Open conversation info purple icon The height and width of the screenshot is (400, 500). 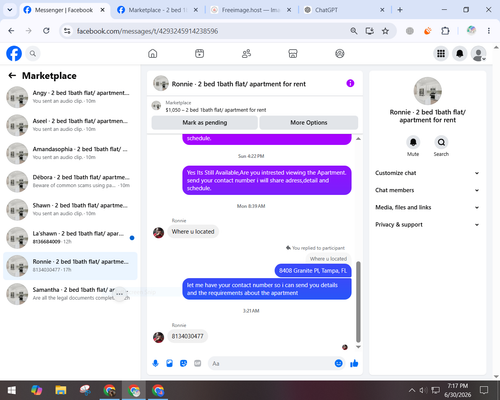point(350,83)
